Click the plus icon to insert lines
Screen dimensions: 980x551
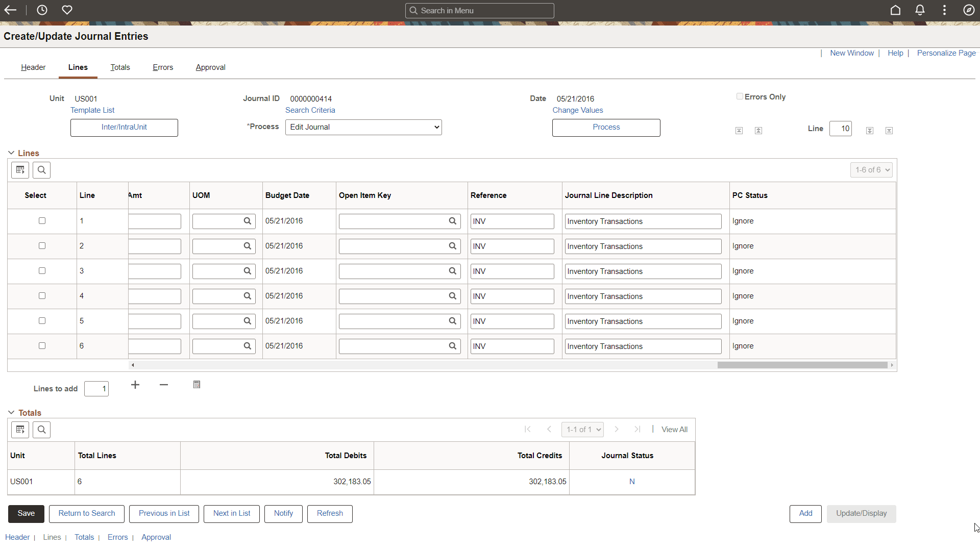[x=135, y=385]
